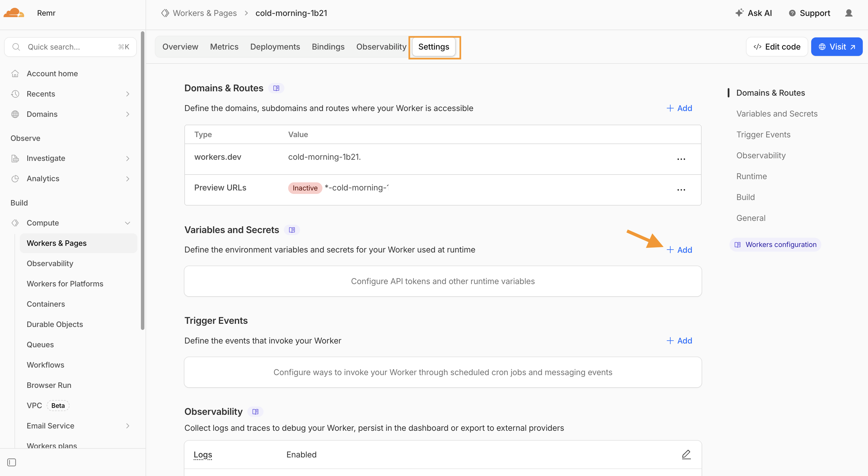This screenshot has width=868, height=476.
Task: Add a variable or secret
Action: 679,250
